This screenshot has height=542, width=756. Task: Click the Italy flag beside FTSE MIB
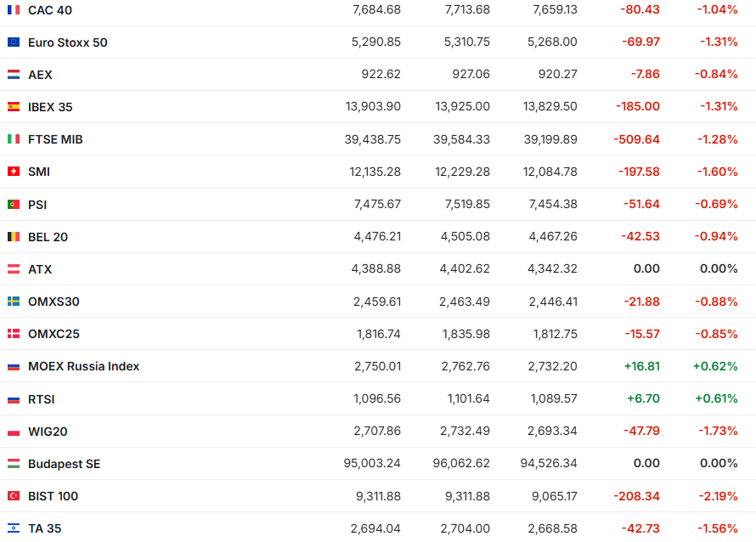(14, 139)
